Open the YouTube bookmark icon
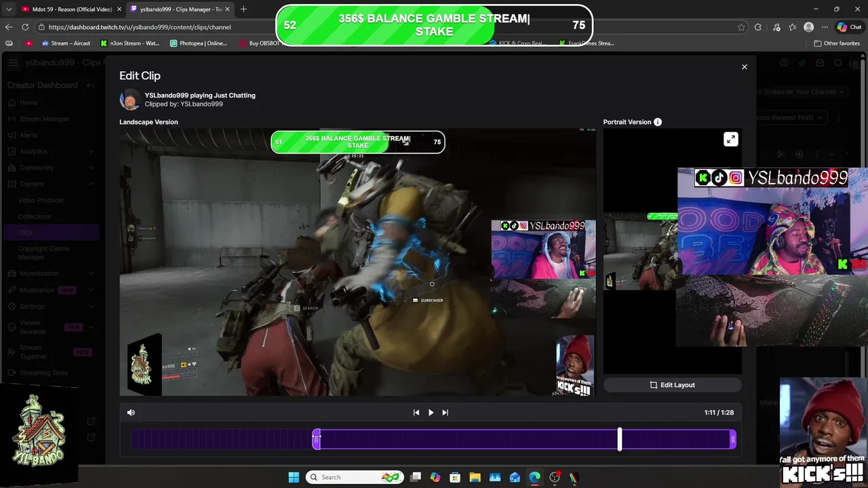This screenshot has height=488, width=868. point(28,43)
